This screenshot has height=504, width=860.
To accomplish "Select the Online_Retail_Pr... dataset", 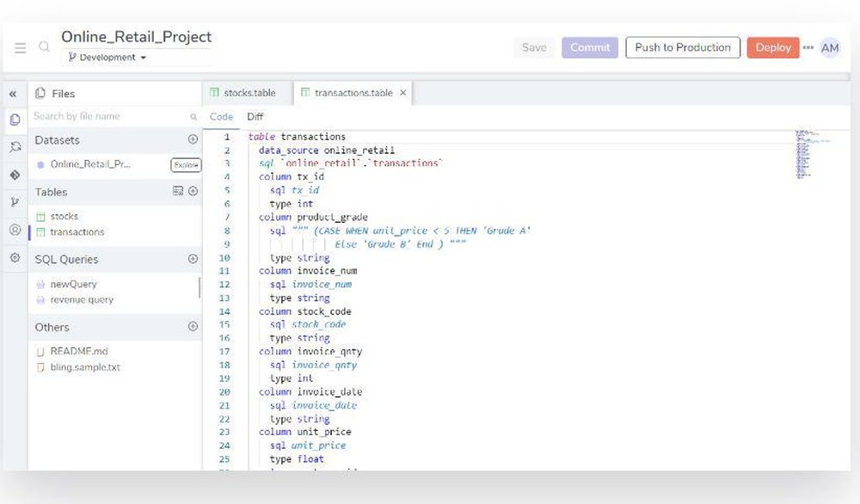I will (90, 164).
